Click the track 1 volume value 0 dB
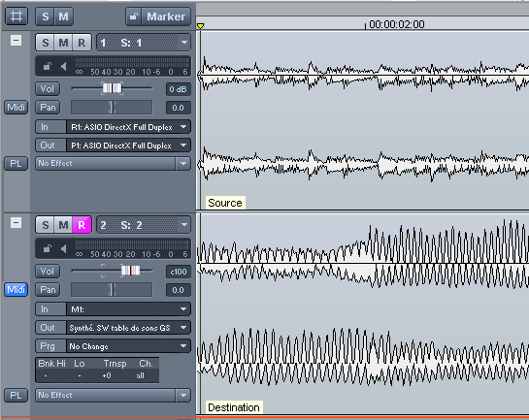Image resolution: width=529 pixels, height=420 pixels. pyautogui.click(x=179, y=89)
